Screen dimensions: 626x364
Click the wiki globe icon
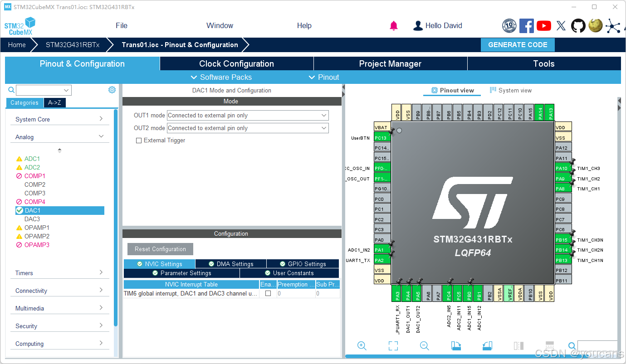coord(596,26)
